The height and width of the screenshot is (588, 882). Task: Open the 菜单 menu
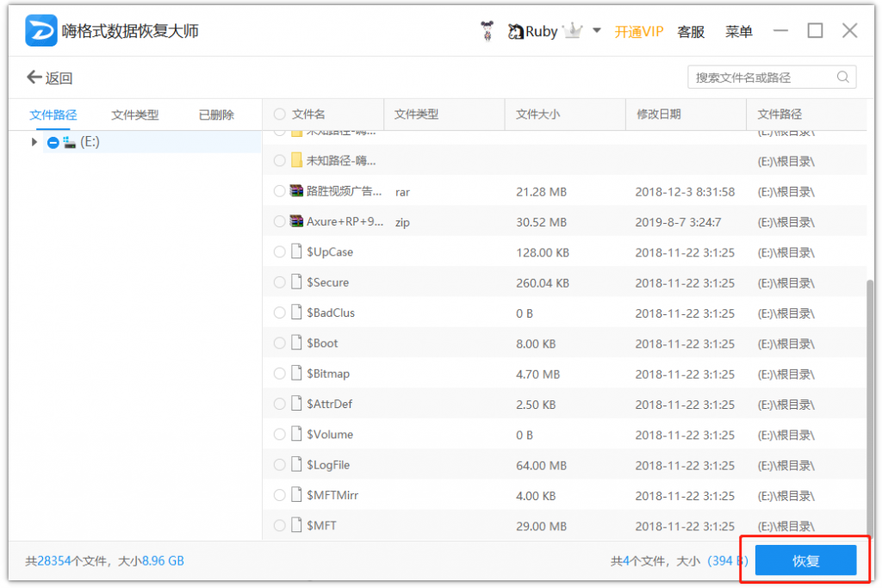(738, 32)
